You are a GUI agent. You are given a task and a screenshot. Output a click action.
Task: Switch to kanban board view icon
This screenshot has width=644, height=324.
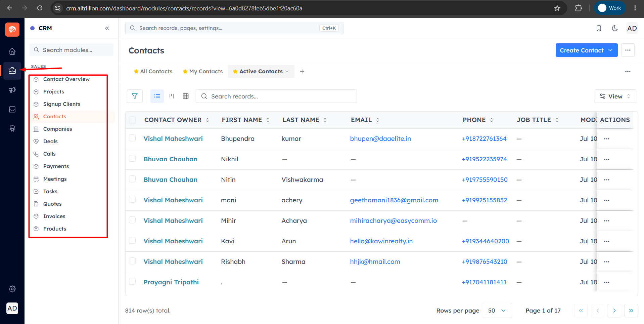click(x=172, y=96)
